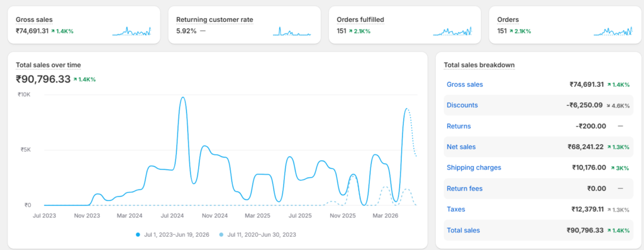644x250 pixels.
Task: Click the ₹0.00 return fees amount
Action: coord(597,189)
